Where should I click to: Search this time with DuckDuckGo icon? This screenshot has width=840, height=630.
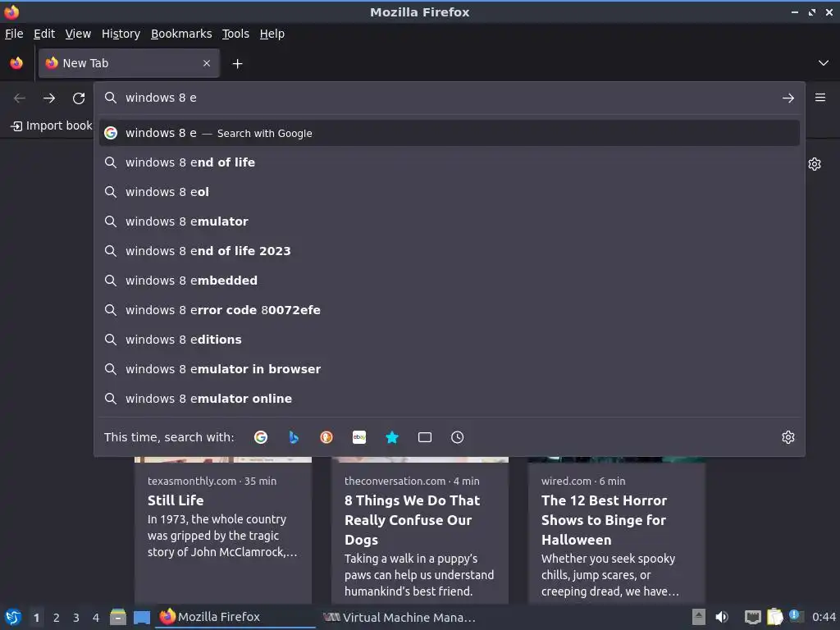(326, 437)
